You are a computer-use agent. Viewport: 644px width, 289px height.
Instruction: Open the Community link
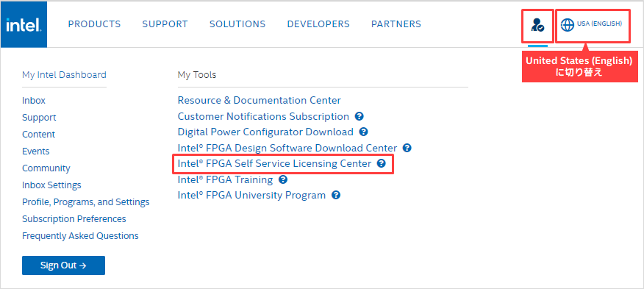[x=46, y=168]
